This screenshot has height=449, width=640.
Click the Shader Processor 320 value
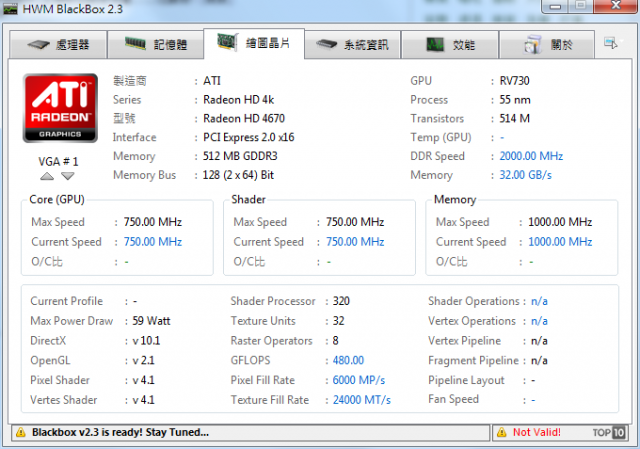pyautogui.click(x=341, y=301)
